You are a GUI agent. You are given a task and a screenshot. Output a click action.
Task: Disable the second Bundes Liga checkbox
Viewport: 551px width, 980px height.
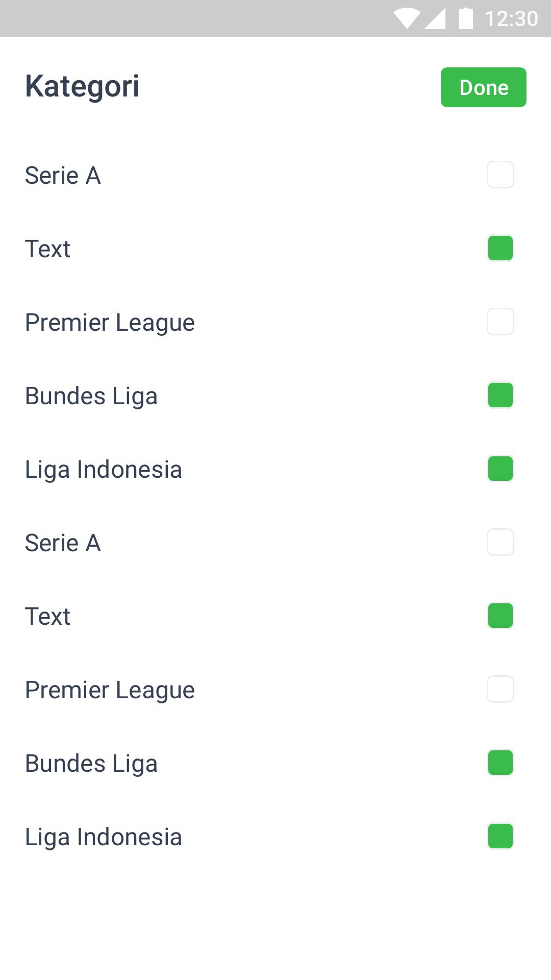coord(500,763)
